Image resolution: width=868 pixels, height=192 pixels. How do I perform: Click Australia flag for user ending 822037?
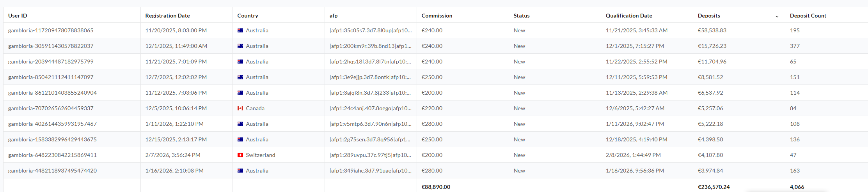240,46
